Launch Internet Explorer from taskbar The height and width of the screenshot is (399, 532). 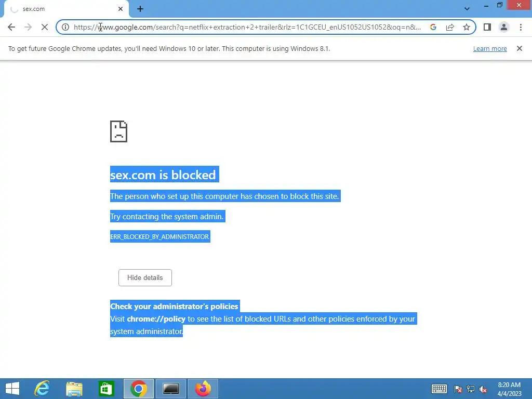coord(42,389)
